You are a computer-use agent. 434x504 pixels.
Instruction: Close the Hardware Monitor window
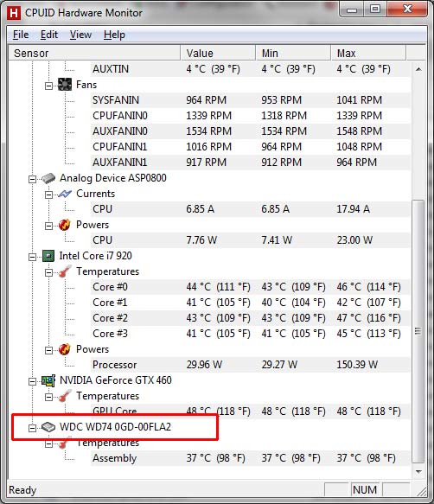coord(407,10)
